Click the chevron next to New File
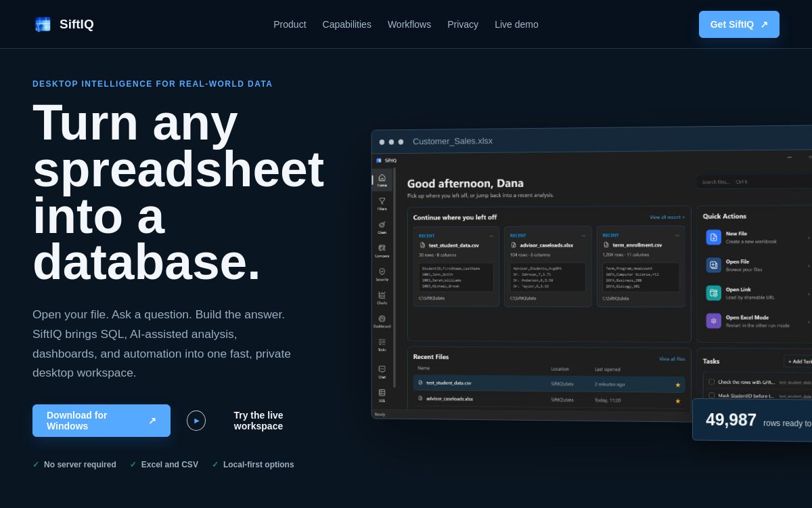This screenshot has height=508, width=812. [809, 238]
